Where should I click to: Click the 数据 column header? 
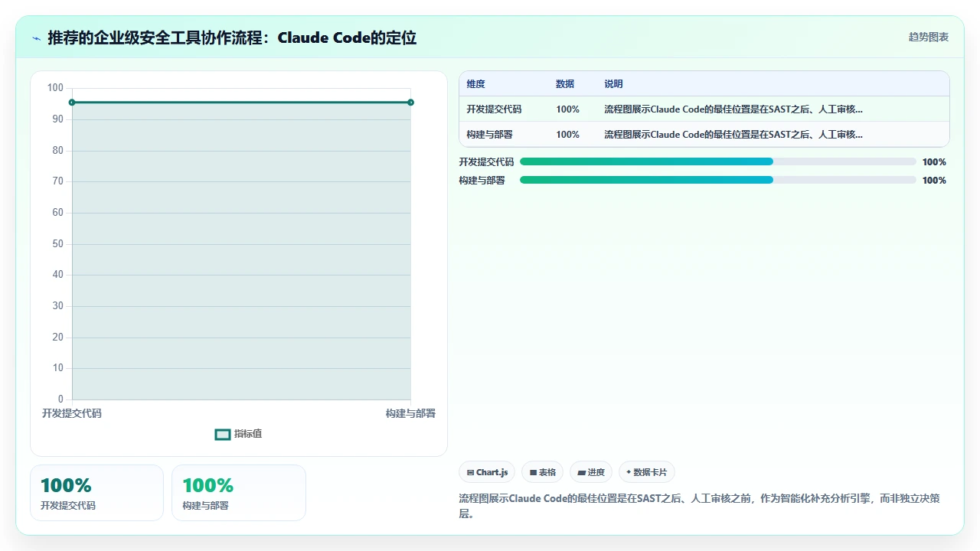coord(565,84)
